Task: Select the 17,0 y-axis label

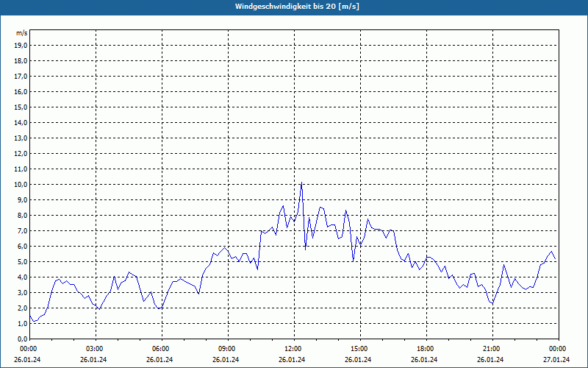Action: click(21, 77)
